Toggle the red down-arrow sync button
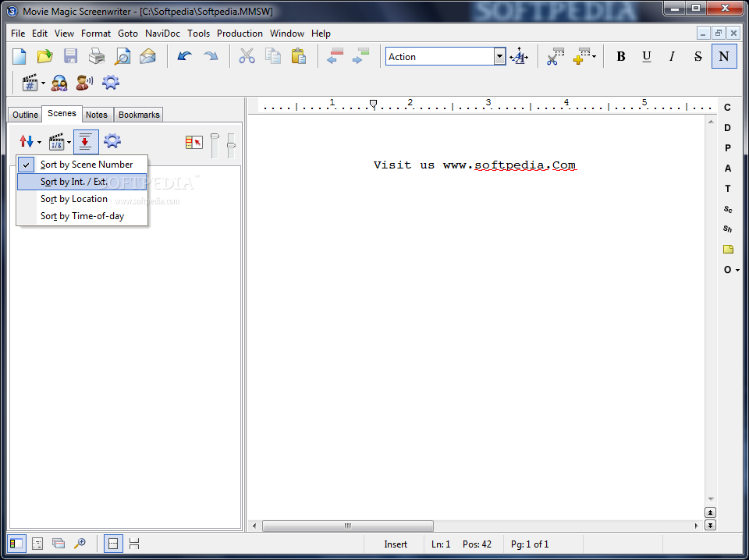The height and width of the screenshot is (560, 749). [86, 142]
